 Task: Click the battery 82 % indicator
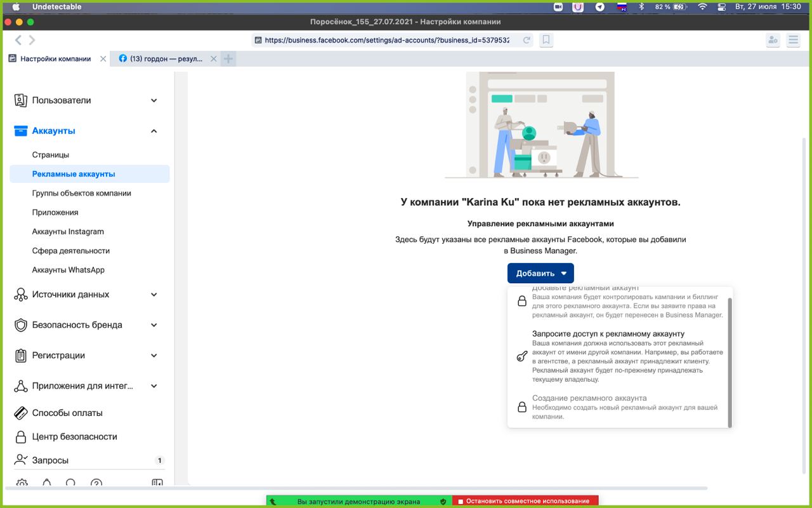coord(671,6)
